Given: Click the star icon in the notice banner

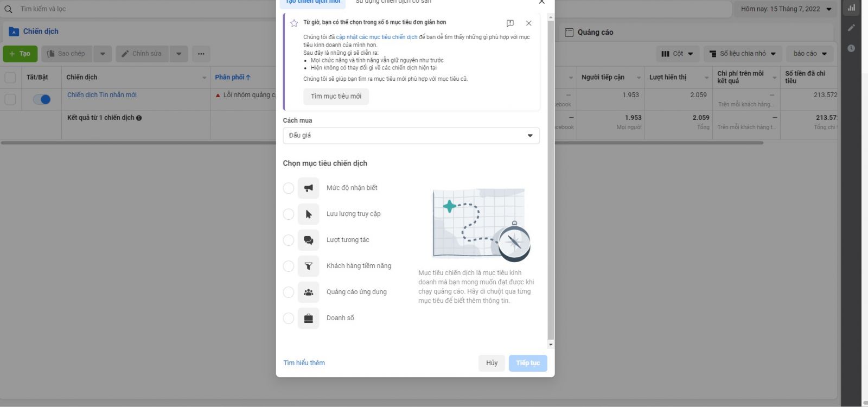Looking at the screenshot, I should [x=294, y=23].
